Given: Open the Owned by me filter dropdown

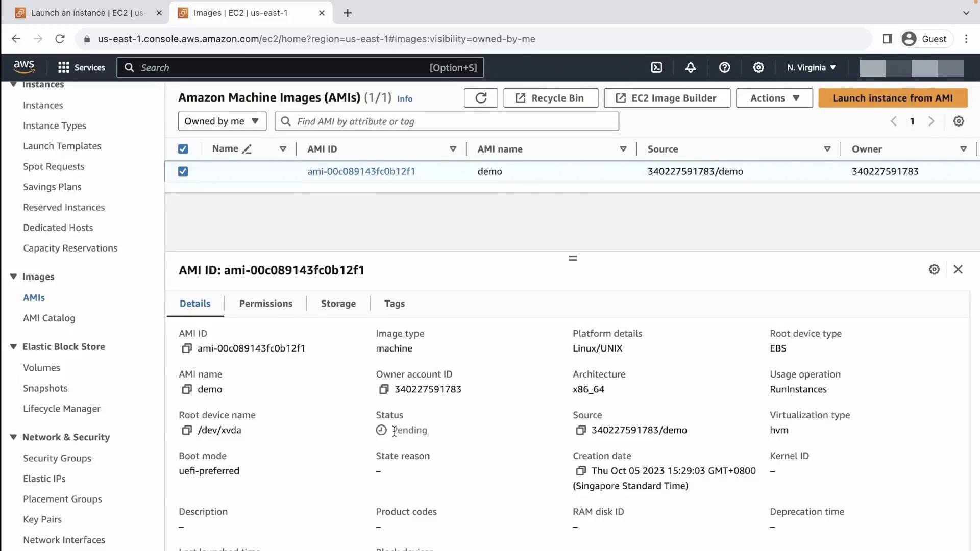Looking at the screenshot, I should coord(222,121).
